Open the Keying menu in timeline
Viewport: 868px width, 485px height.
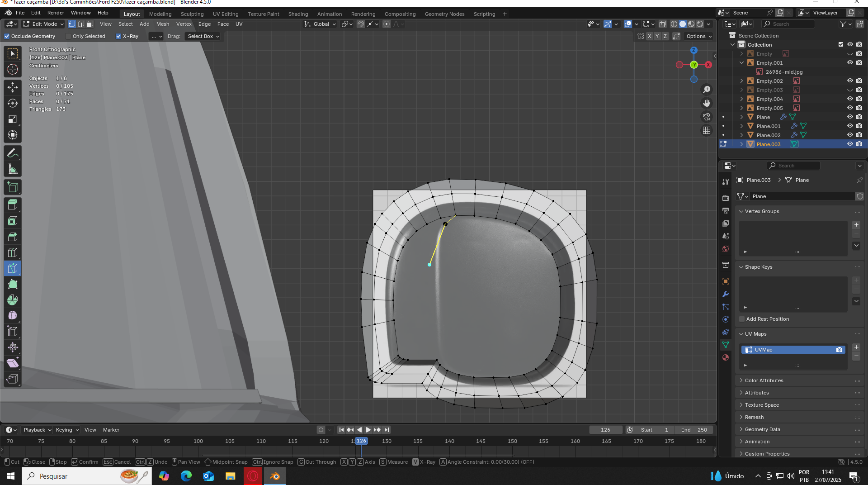[67, 430]
